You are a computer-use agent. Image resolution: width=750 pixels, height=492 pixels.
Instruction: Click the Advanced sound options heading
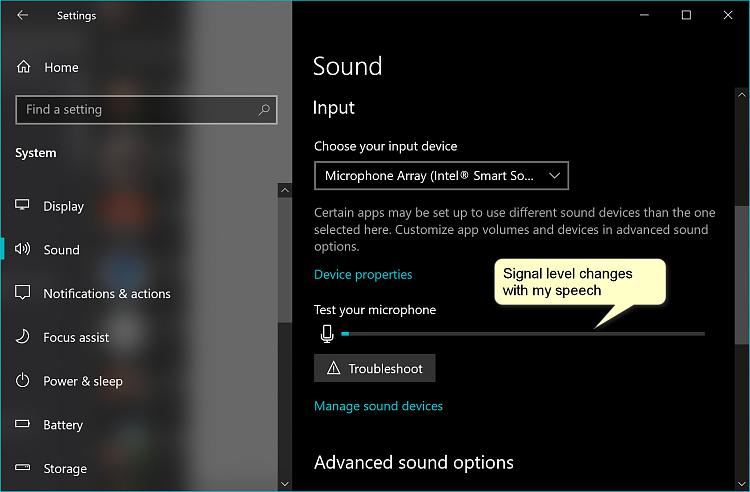point(414,462)
